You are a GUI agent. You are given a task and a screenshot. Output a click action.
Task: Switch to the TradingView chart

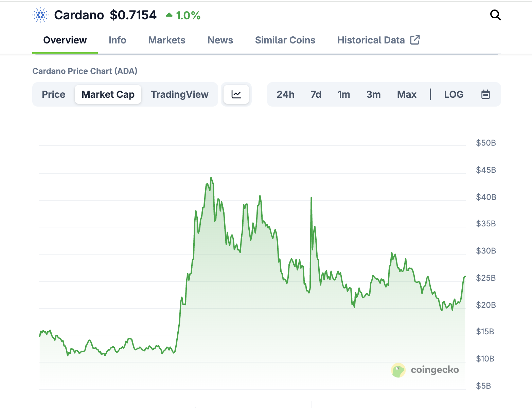(179, 94)
